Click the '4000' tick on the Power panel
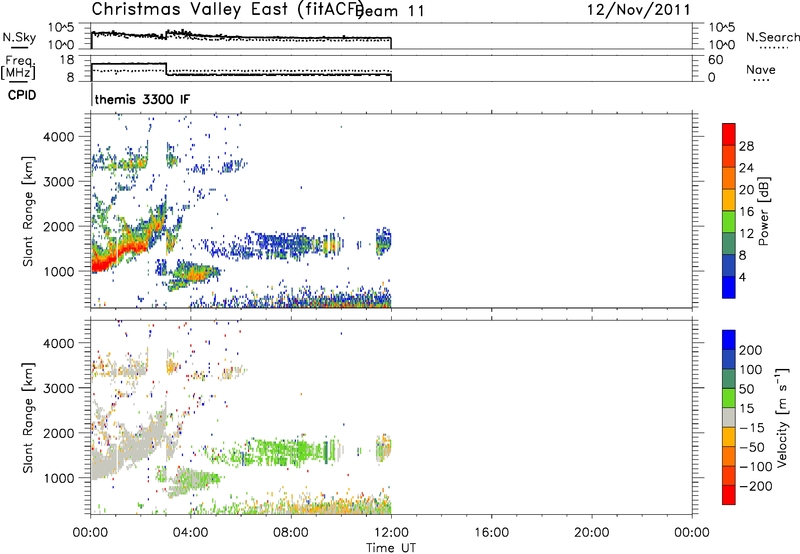The width and height of the screenshot is (800, 554). pos(58,137)
